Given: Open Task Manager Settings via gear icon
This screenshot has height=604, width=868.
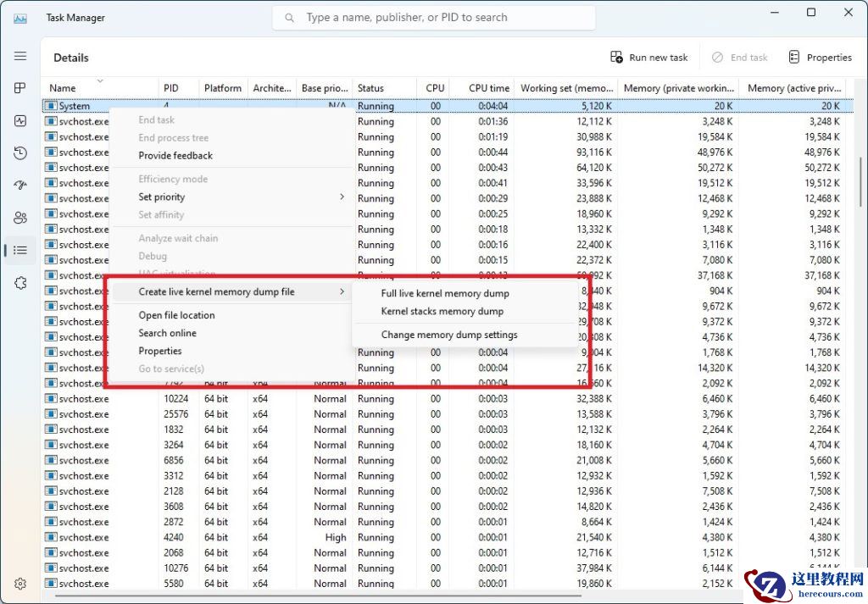Looking at the screenshot, I should click(20, 583).
